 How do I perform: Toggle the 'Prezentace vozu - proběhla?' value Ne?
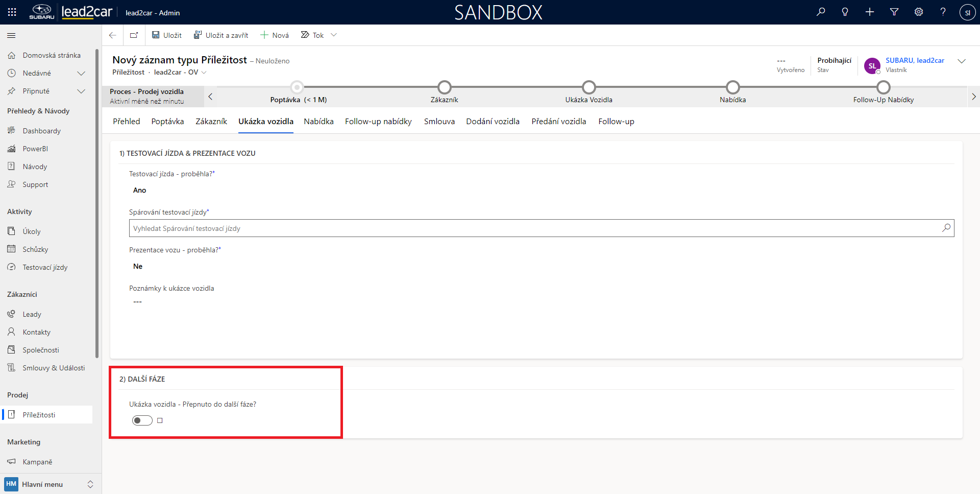(138, 266)
